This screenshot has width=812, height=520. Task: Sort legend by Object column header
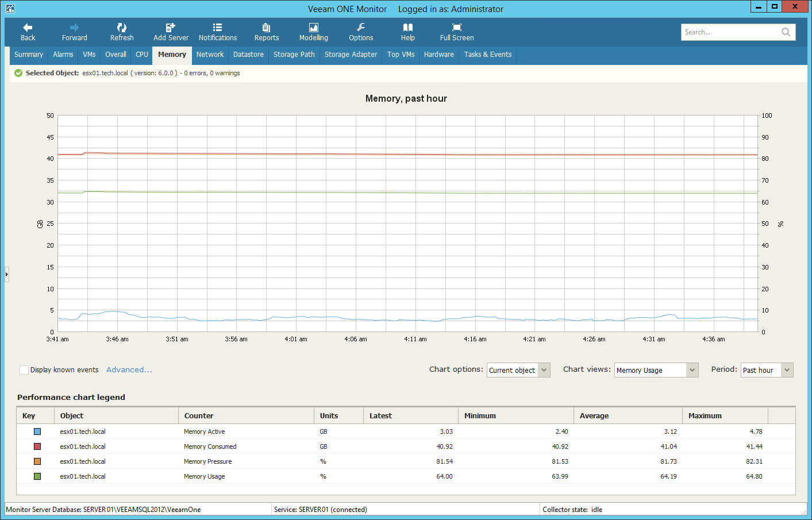point(117,415)
